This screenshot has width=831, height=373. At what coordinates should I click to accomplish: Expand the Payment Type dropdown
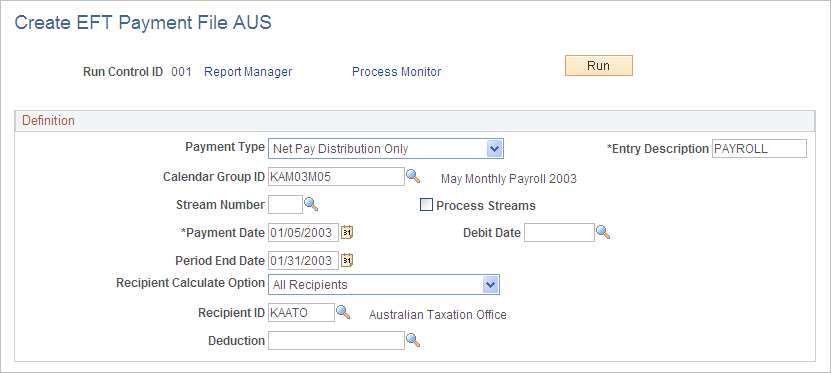[x=494, y=149]
